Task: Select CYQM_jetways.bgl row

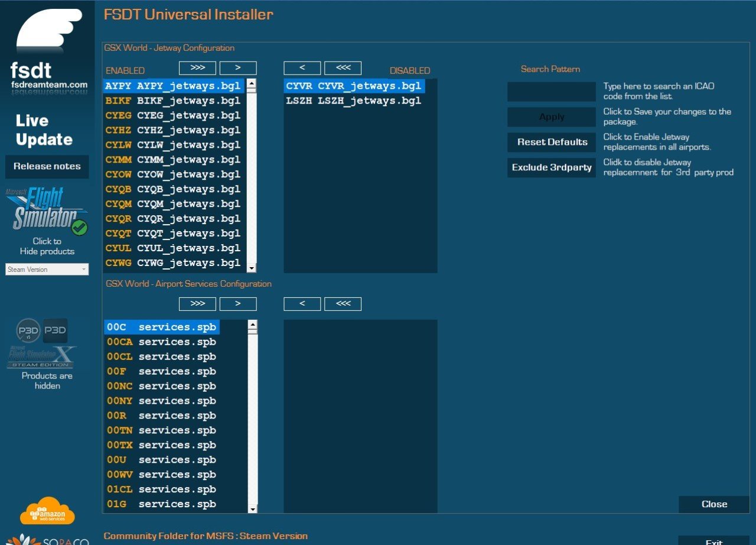Action: [x=174, y=205]
